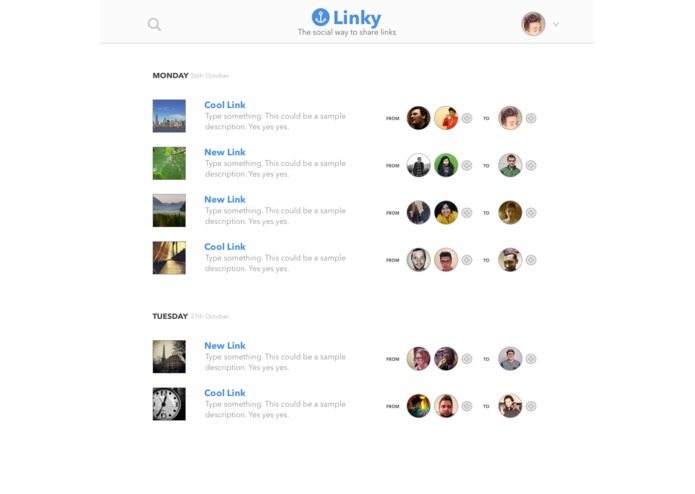Screen dimensions: 695x494
Task: Add a sender on the sunlit curtain Cool Link row
Action: [467, 260]
